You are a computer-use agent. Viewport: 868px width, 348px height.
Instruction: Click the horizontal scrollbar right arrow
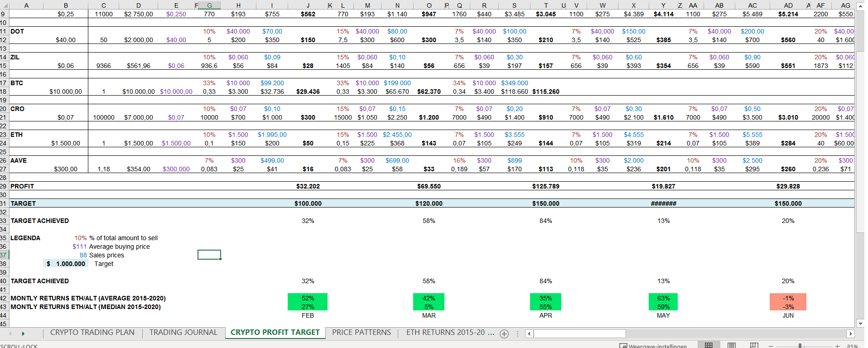click(850, 333)
